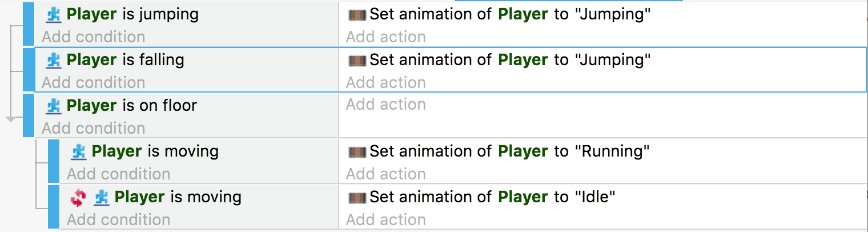Viewport: 868px width, 232px height.
Task: Add action below the "Running" animation action
Action: tap(386, 174)
